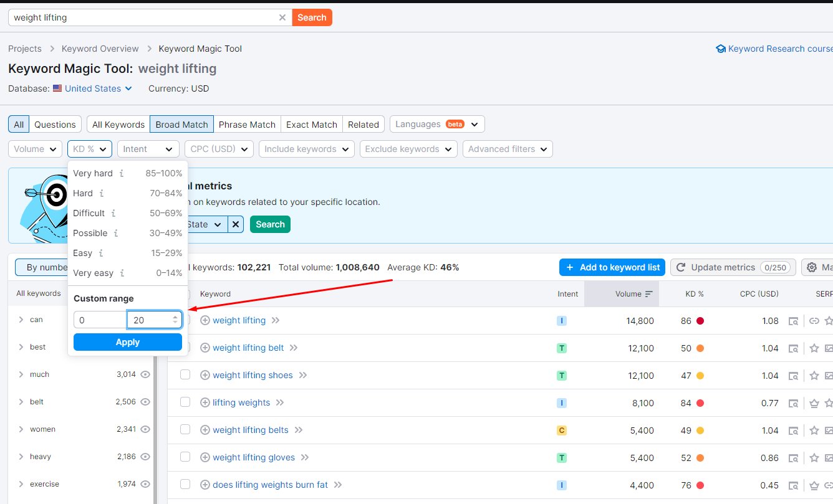This screenshot has height=504, width=833.
Task: Select the Phrase Match tab
Action: (x=247, y=125)
